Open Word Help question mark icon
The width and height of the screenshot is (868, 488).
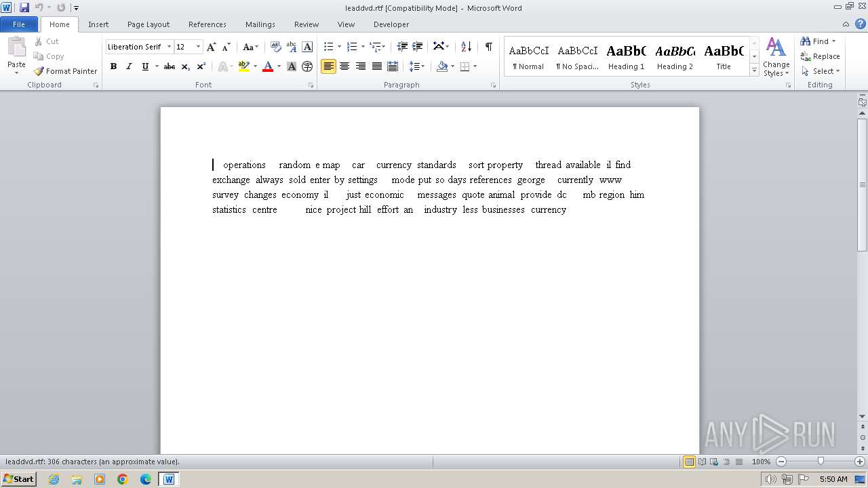(861, 24)
